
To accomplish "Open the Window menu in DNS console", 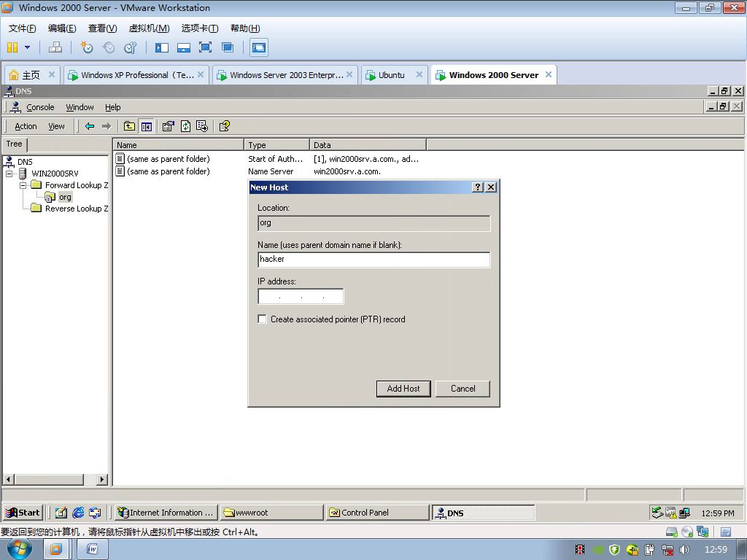I will coord(80,107).
